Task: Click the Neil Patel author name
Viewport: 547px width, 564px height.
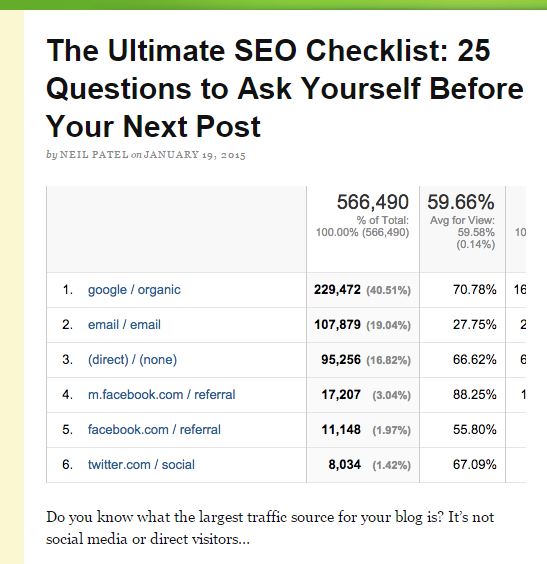Action: coord(94,155)
